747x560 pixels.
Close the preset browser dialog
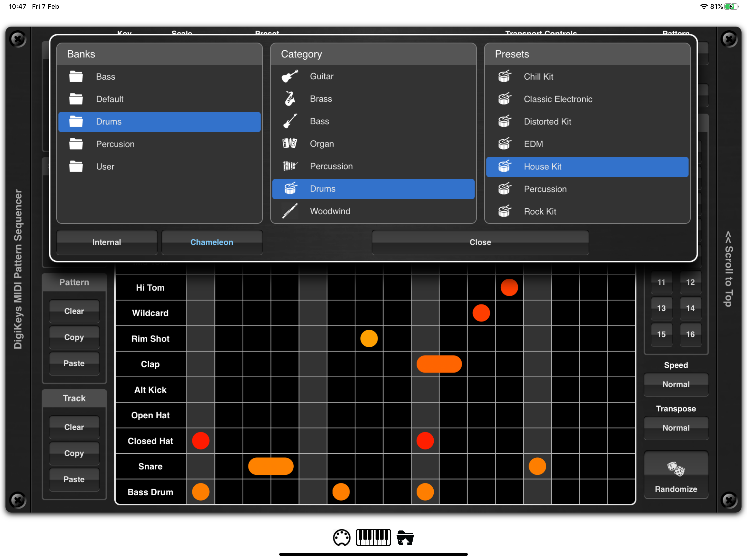480,242
